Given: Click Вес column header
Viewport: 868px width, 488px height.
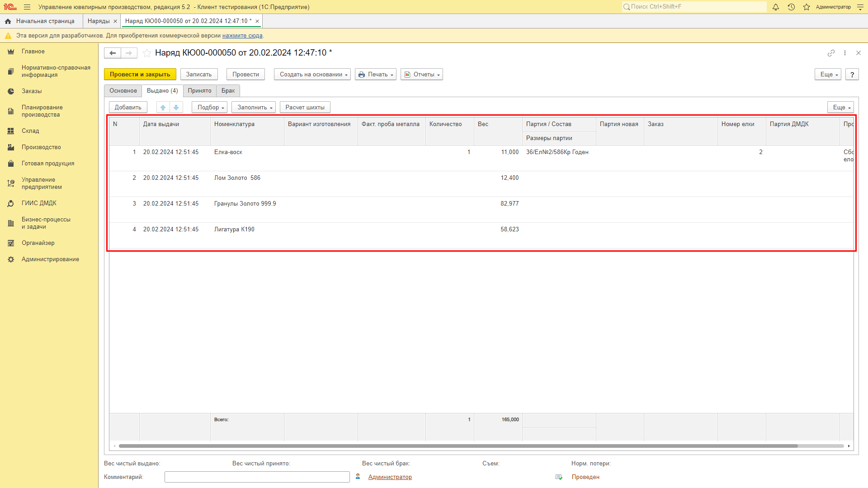Looking at the screenshot, I should pos(498,131).
